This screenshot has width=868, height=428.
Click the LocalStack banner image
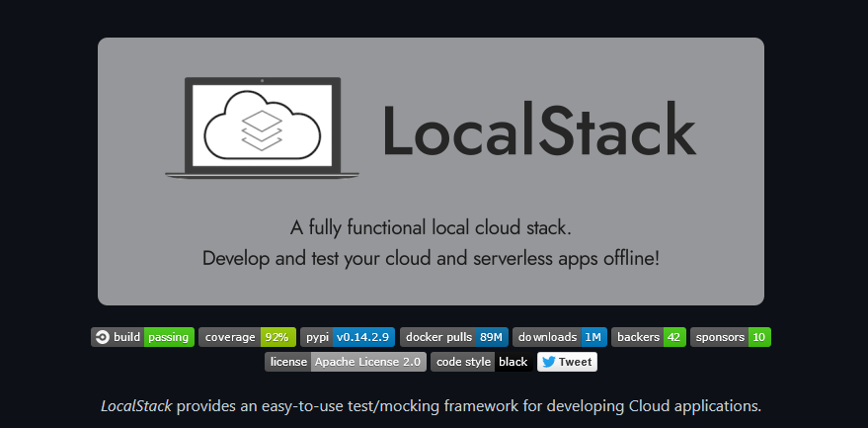click(x=431, y=171)
